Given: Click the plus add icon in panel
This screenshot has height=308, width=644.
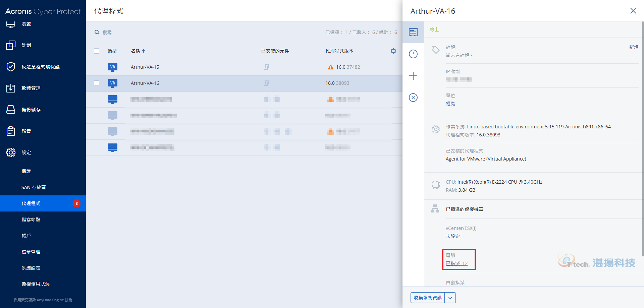Looking at the screenshot, I should click(x=413, y=76).
